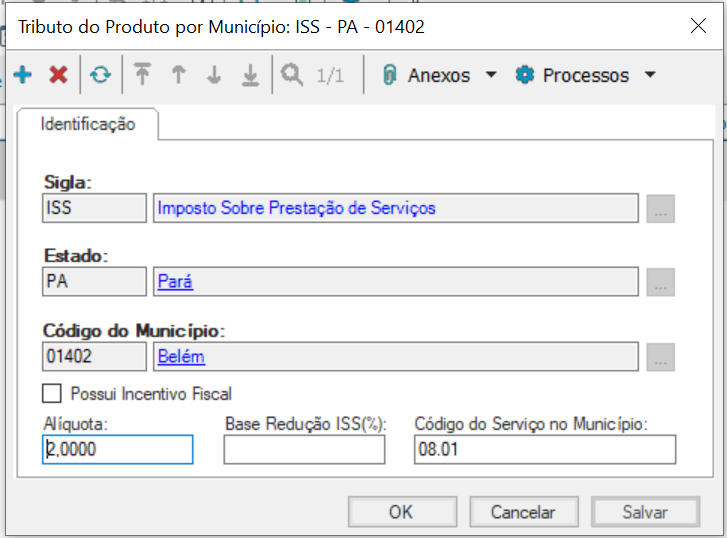Click the 1/1 record counter
The height and width of the screenshot is (538, 727).
(x=330, y=75)
